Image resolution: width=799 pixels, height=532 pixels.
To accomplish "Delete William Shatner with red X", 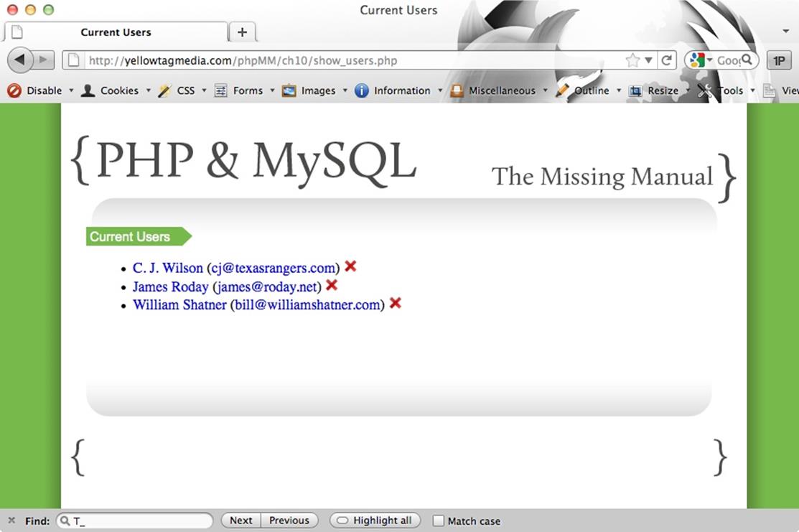I will pyautogui.click(x=396, y=303).
